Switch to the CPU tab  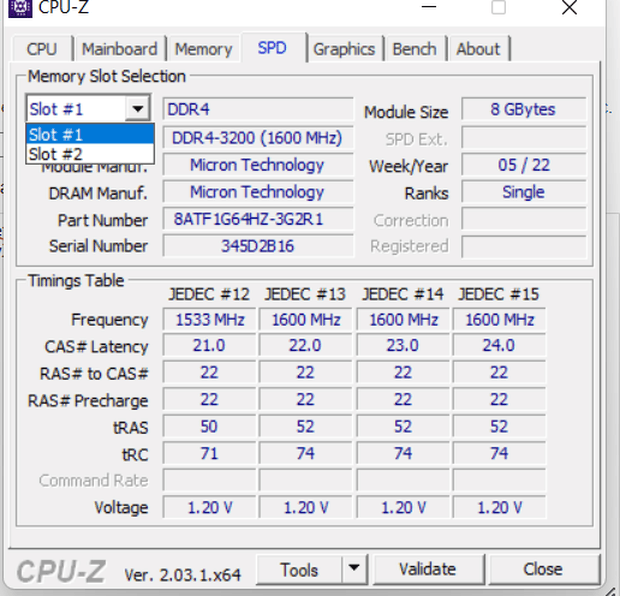click(42, 49)
